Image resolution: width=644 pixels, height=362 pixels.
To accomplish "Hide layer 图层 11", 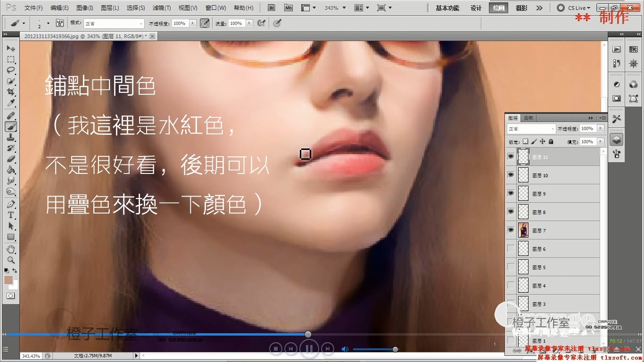I will click(x=511, y=156).
